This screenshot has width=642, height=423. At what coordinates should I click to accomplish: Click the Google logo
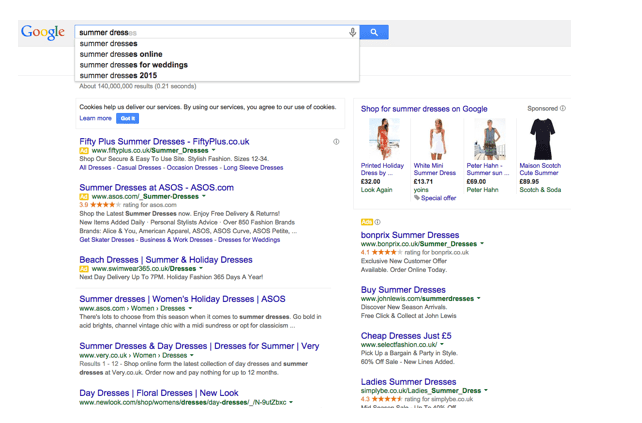coord(42,33)
